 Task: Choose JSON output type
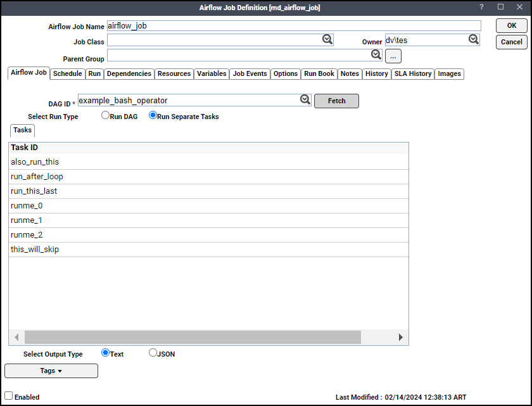pyautogui.click(x=153, y=353)
